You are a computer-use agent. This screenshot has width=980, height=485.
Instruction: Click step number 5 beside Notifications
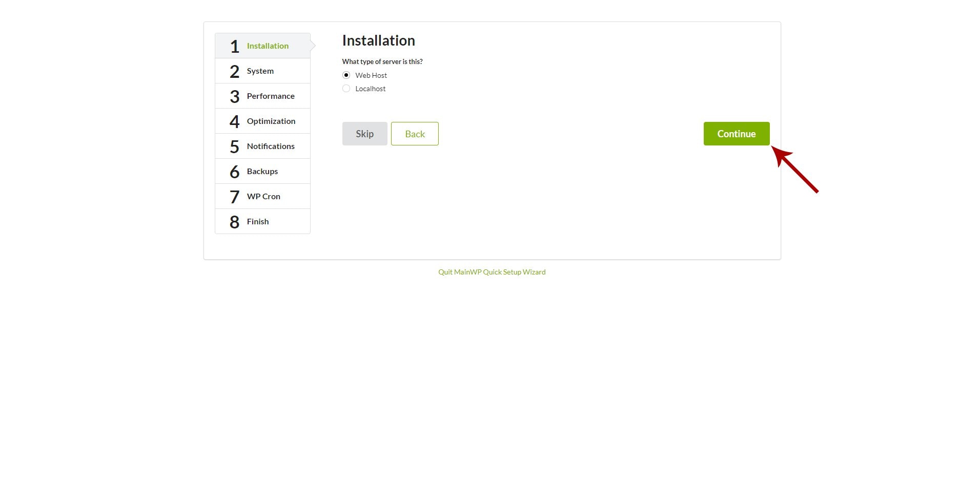pyautogui.click(x=235, y=146)
